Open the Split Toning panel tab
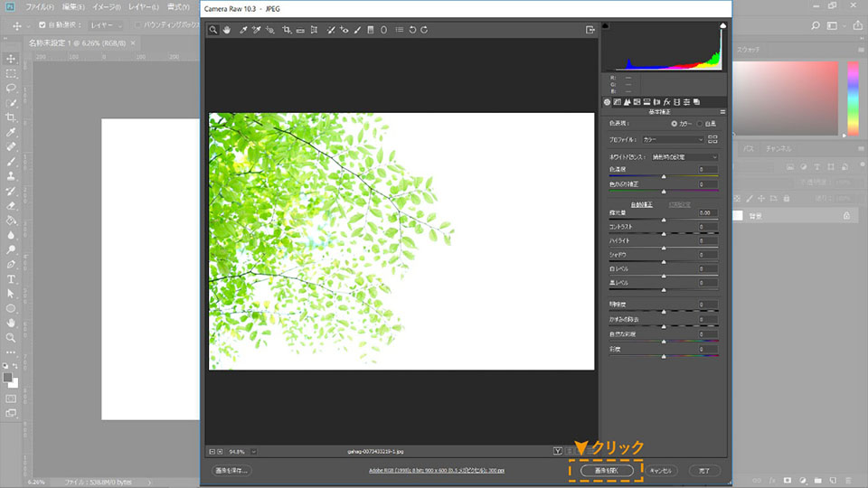 [646, 102]
